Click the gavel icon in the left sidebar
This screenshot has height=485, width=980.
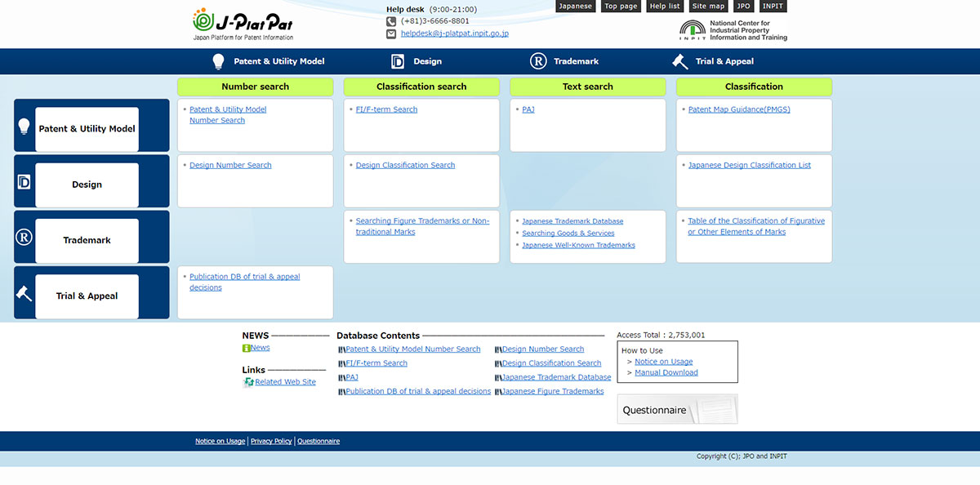coord(24,293)
